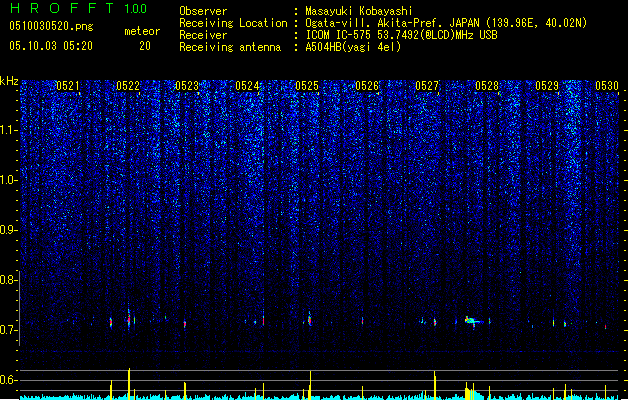Click the 0525 time marker

(307, 86)
